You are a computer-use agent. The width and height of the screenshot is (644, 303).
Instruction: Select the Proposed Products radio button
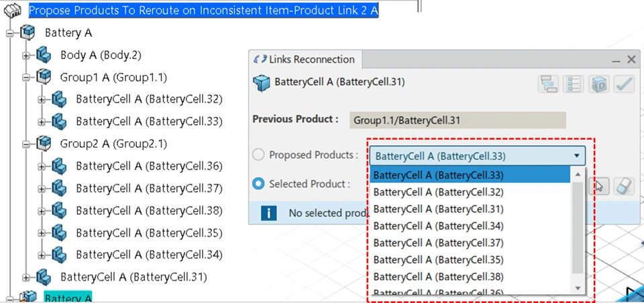tap(258, 155)
